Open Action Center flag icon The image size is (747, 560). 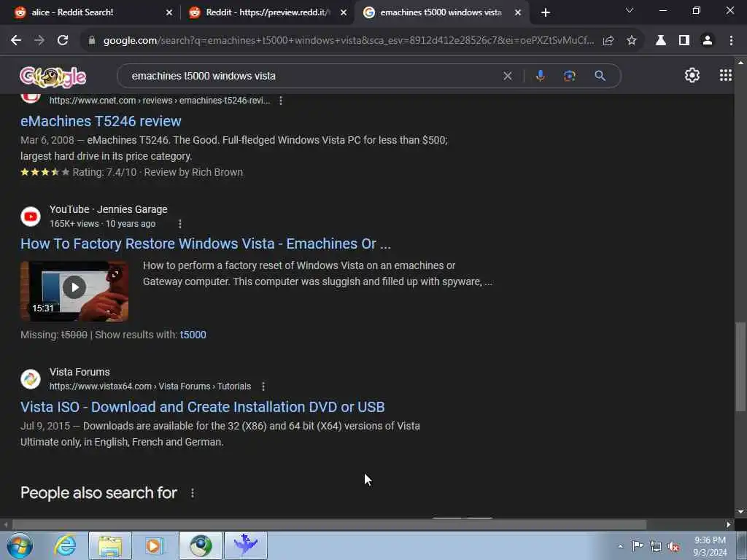click(638, 546)
